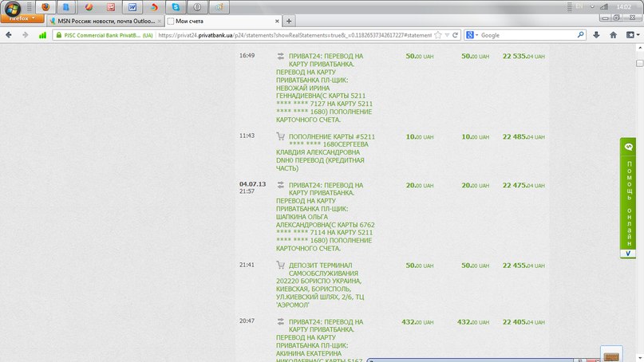Open the EN language indicator
Viewport: 644px width, 362px height.
coord(579,6)
